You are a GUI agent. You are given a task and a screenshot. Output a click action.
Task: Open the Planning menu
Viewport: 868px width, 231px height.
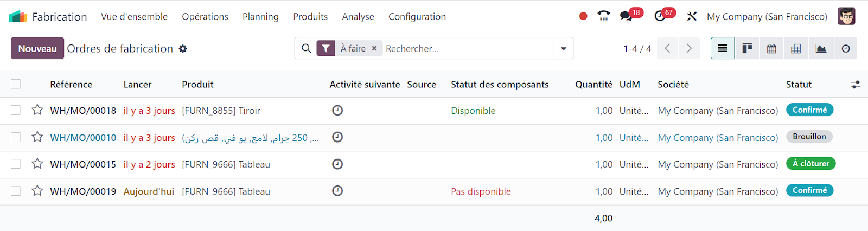(260, 17)
